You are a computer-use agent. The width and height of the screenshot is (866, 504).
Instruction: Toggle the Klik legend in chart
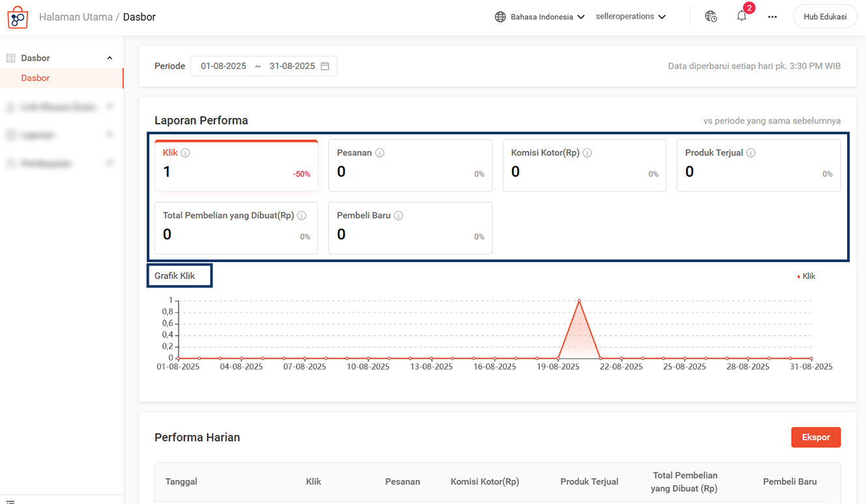[x=807, y=276]
